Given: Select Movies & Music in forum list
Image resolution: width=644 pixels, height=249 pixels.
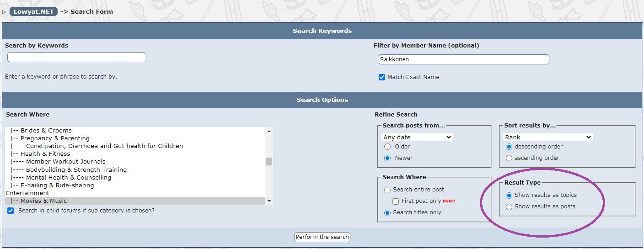Looking at the screenshot, I should [x=44, y=201].
